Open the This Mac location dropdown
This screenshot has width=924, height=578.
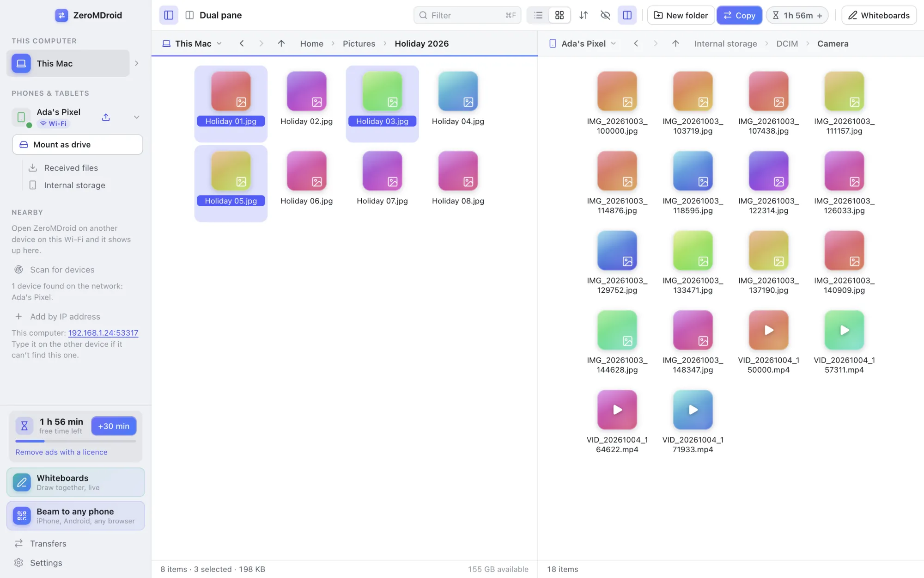(192, 43)
